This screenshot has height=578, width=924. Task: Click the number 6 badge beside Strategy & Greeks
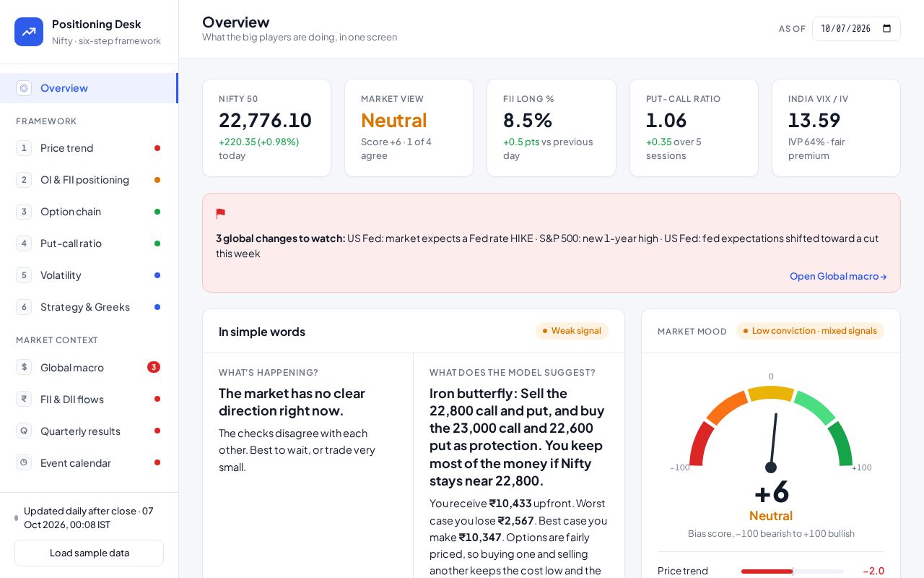pos(24,307)
